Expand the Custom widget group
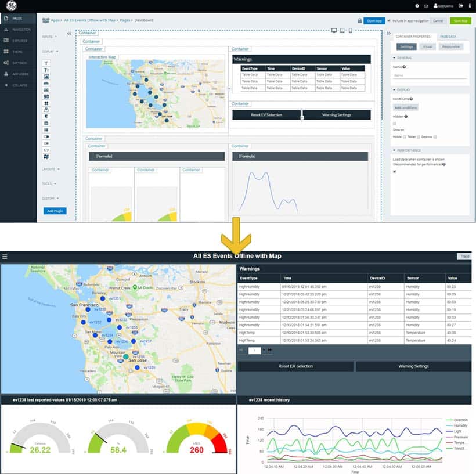Image resolution: width=476 pixels, height=476 pixels. tap(51, 198)
